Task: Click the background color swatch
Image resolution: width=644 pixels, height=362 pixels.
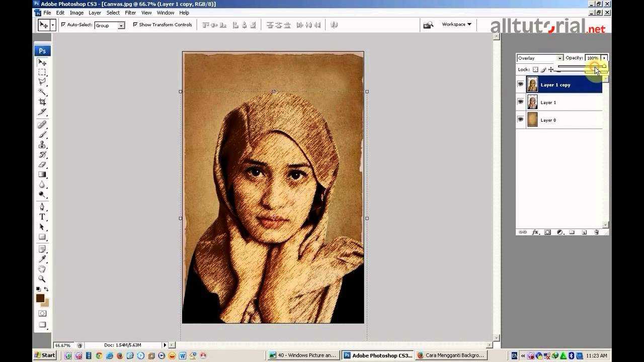Action: pos(45,304)
